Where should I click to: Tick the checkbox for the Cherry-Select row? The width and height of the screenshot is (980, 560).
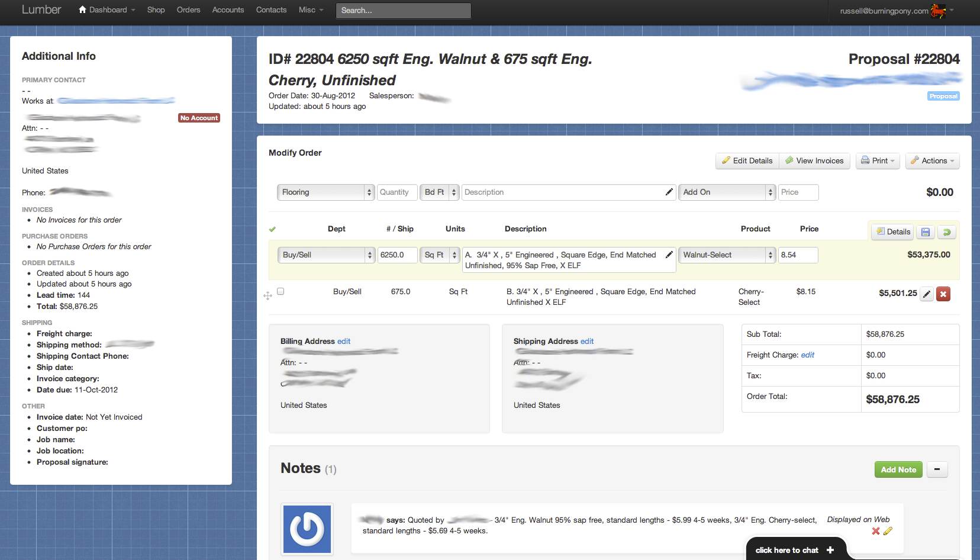tap(281, 291)
